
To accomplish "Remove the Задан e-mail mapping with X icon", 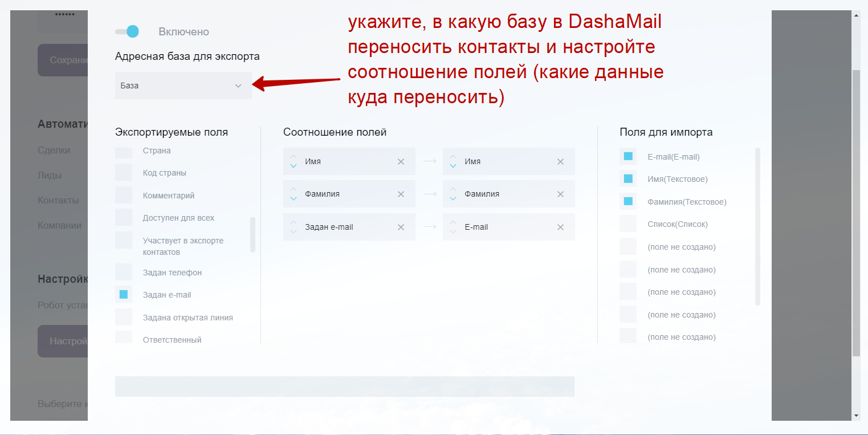I will (401, 227).
